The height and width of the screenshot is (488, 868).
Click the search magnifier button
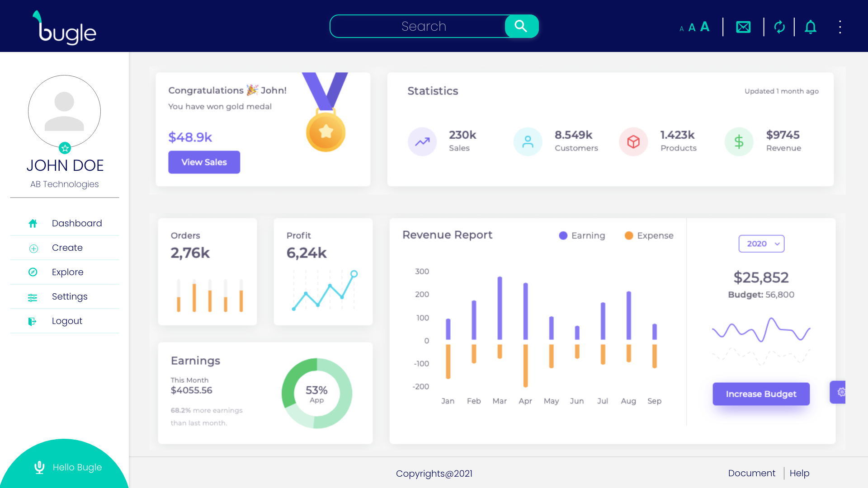521,26
